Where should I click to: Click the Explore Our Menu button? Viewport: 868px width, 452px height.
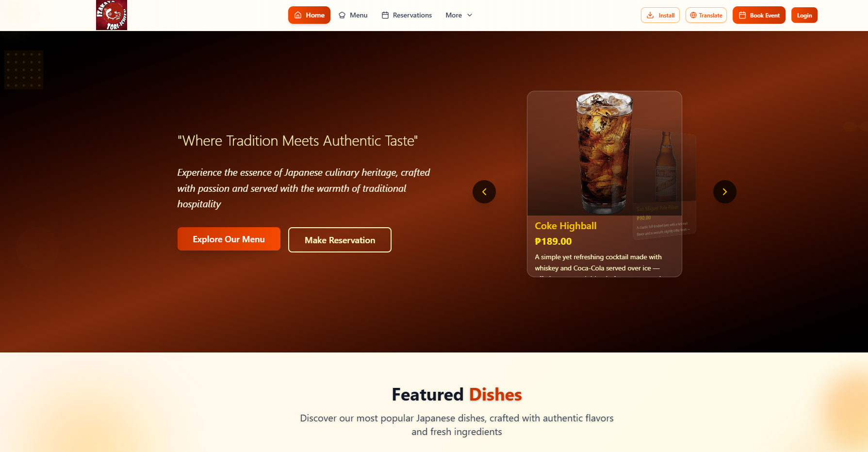(x=229, y=239)
